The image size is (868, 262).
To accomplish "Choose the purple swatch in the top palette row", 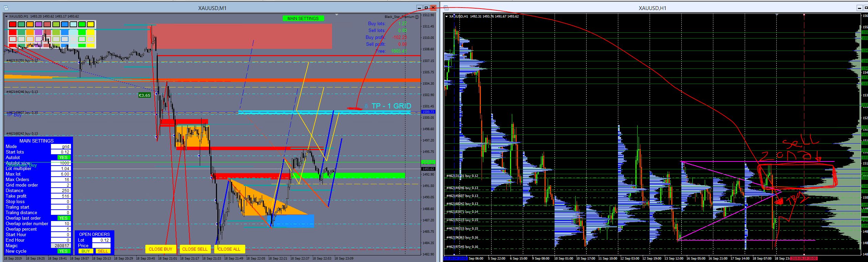I will click(x=39, y=24).
